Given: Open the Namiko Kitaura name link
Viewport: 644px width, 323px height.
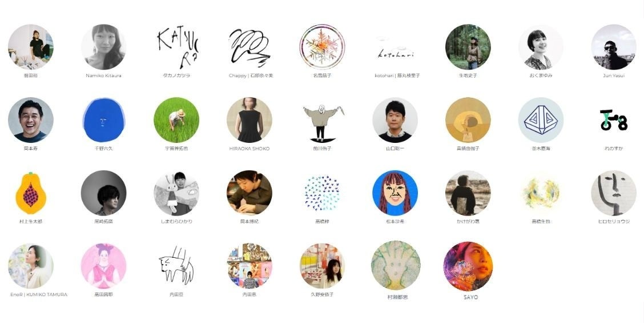Looking at the screenshot, I should coord(103,75).
